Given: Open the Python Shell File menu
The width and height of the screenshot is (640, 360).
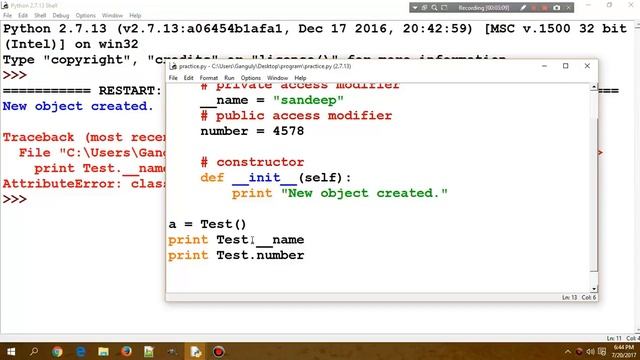Looking at the screenshot, I should tap(7, 16).
